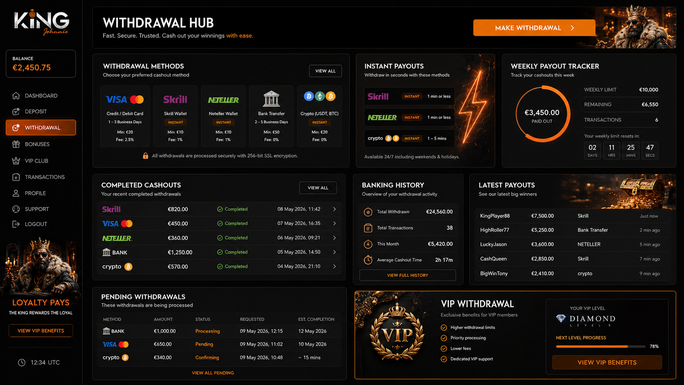Click the bank building icon in Withdrawal Methods
The height and width of the screenshot is (385, 684).
pos(271,99)
